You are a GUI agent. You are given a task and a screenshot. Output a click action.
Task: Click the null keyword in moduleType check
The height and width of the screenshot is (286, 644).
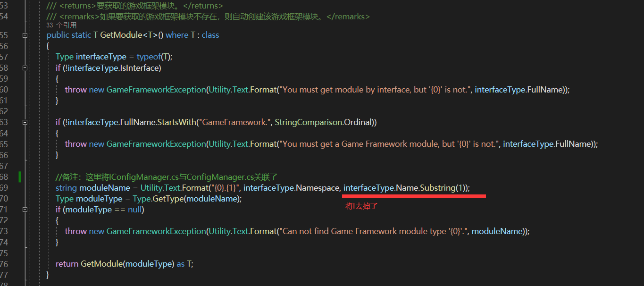(135, 210)
